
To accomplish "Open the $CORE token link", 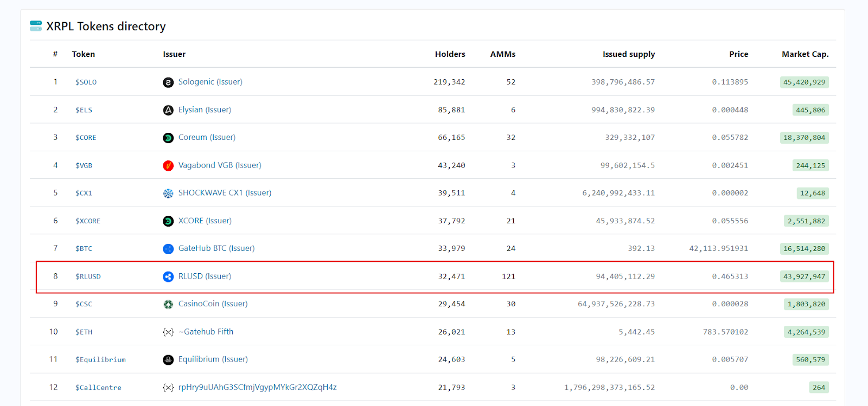I will tap(86, 138).
